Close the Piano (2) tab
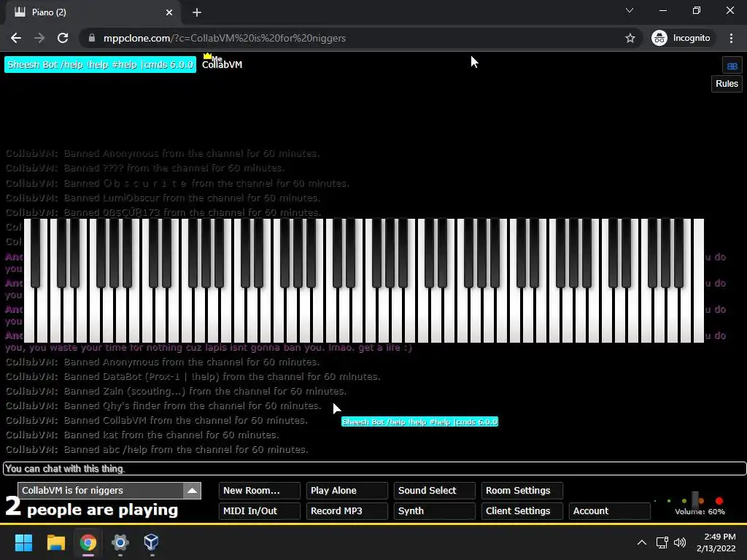 coord(169,12)
